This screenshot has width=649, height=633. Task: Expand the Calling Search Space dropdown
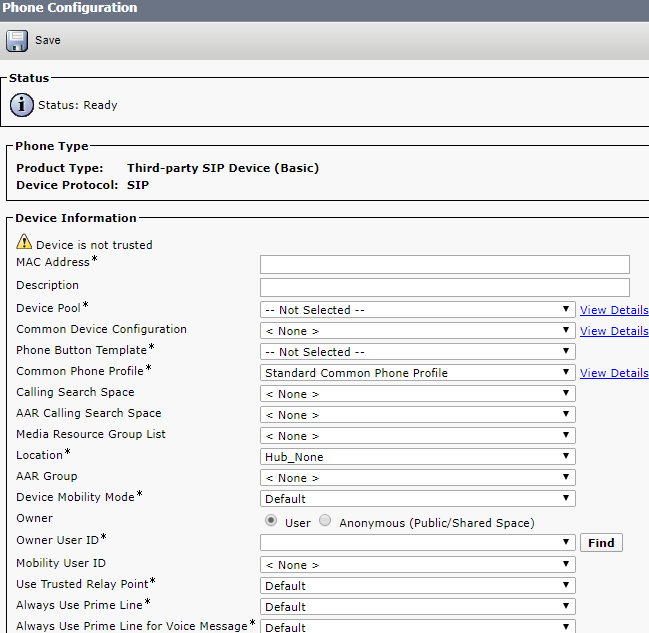pyautogui.click(x=417, y=394)
